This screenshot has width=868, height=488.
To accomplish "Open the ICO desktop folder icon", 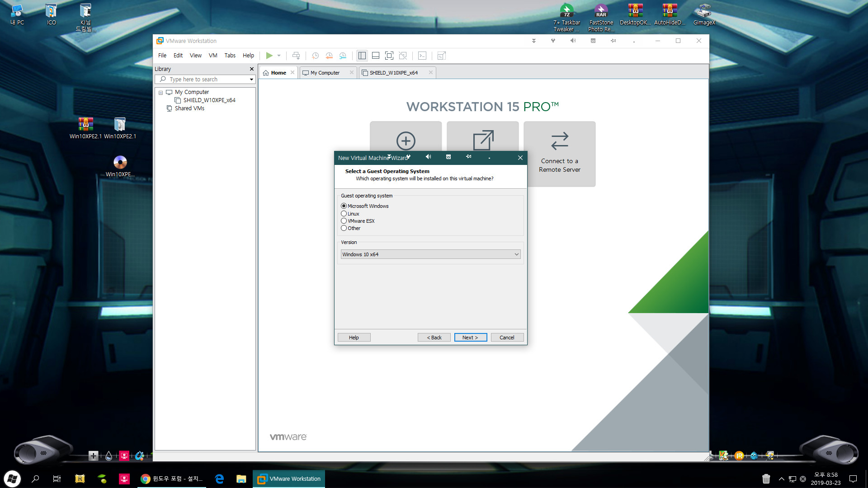I will click(x=51, y=14).
